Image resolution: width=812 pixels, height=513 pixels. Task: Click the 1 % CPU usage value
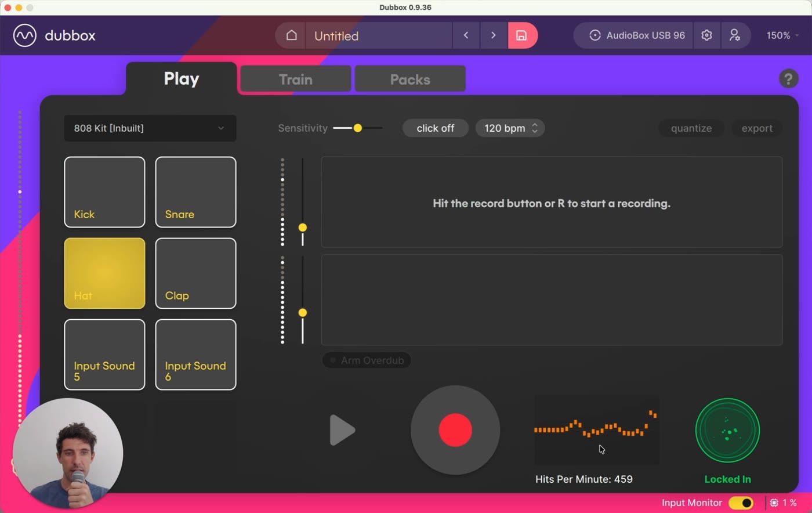790,503
